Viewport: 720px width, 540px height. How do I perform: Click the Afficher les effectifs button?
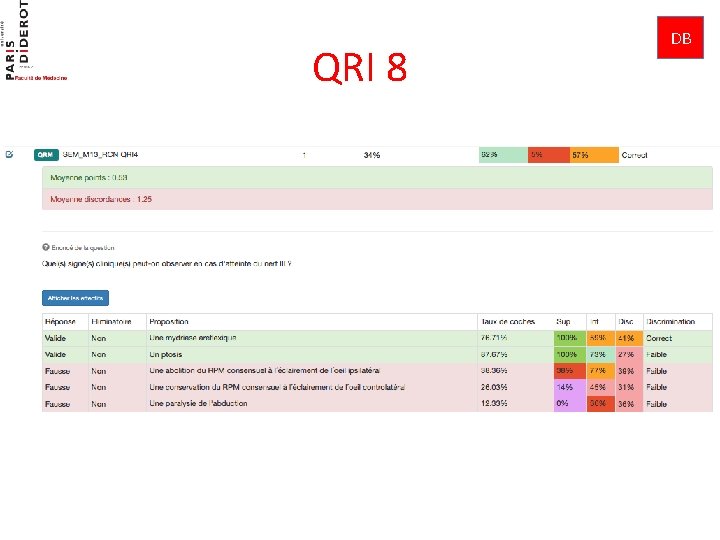pyautogui.click(x=75, y=298)
